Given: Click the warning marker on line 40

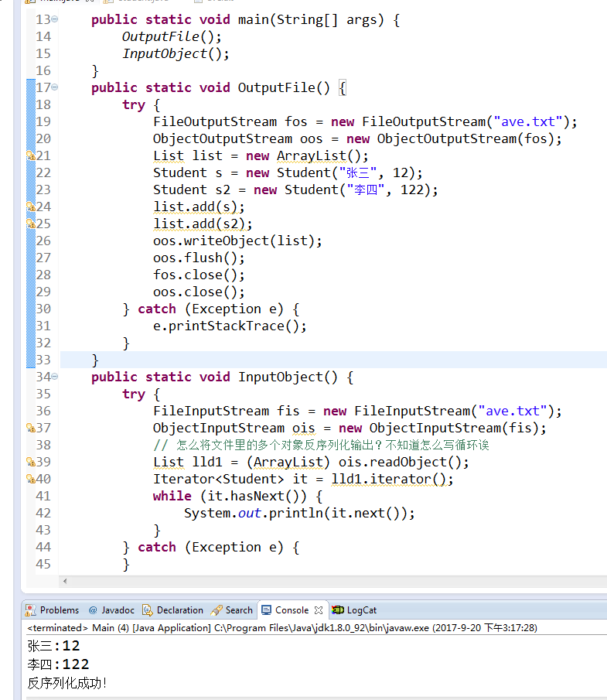Looking at the screenshot, I should 31,479.
